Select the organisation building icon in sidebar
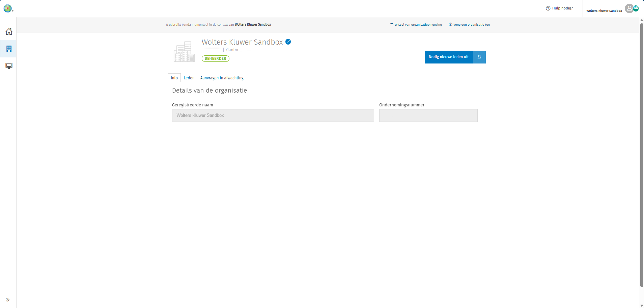The image size is (644, 308). [x=9, y=49]
